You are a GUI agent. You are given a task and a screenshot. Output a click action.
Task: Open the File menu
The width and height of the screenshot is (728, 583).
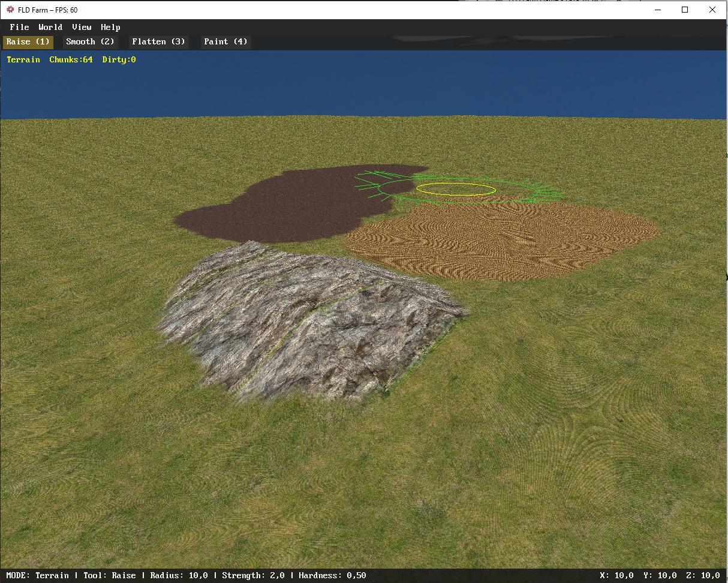(19, 27)
